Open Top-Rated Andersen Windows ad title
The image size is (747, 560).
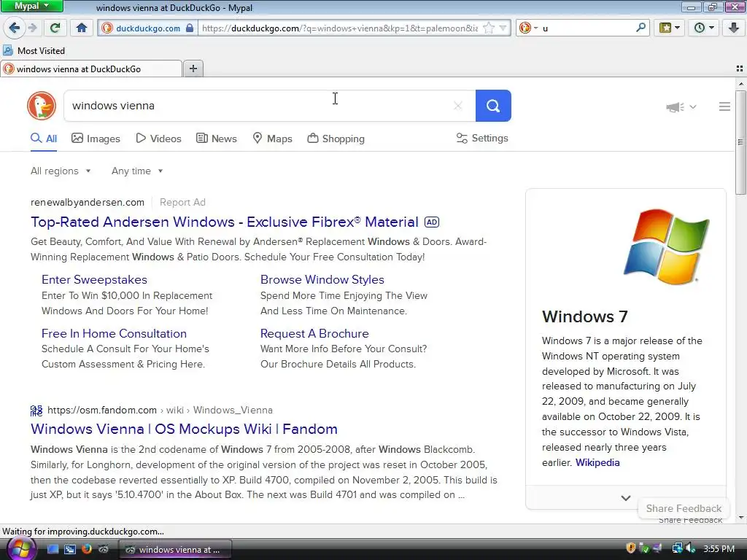(225, 222)
